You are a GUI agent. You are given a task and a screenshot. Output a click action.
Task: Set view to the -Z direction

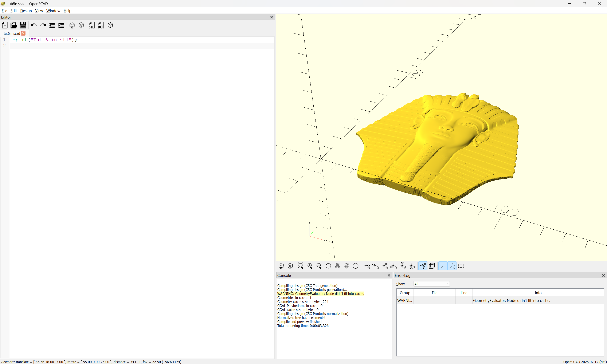pos(412,266)
